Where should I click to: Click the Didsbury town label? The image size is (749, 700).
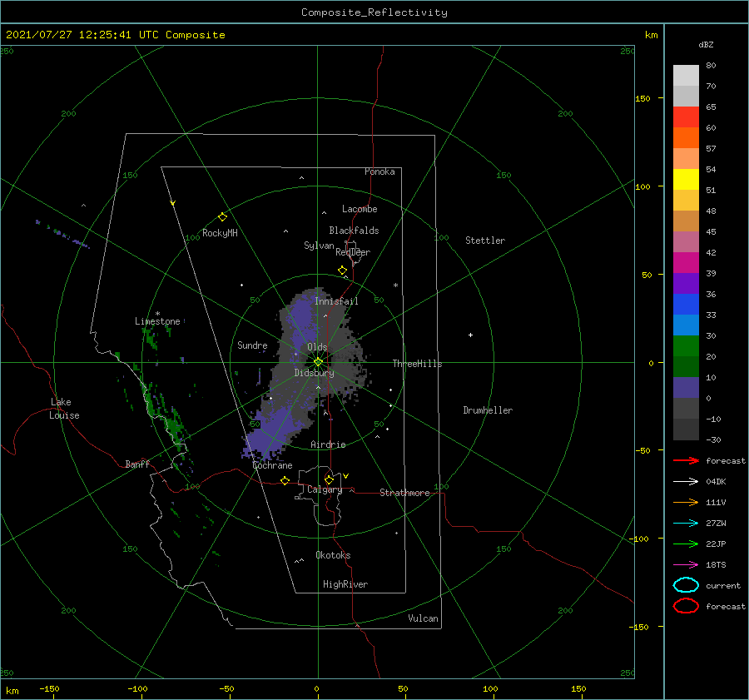[x=315, y=373]
